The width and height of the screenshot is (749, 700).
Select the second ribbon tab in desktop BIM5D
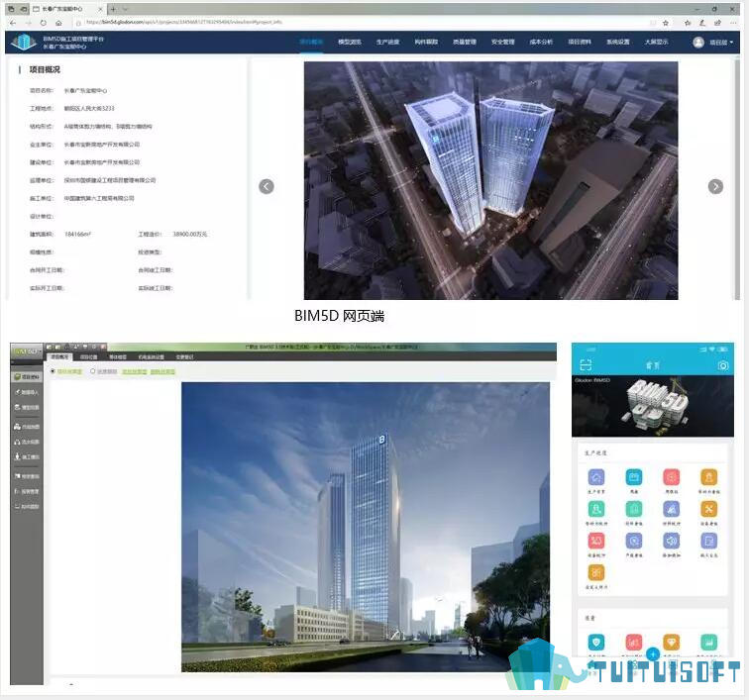point(88,356)
